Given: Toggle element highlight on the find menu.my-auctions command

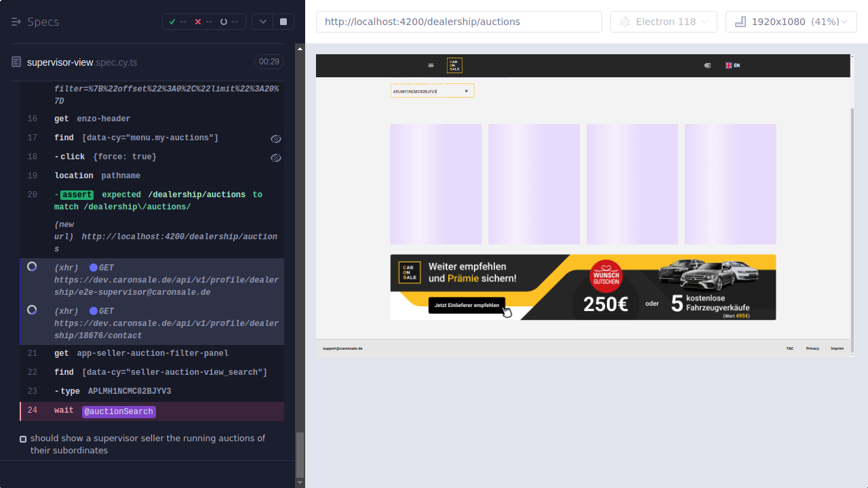Looking at the screenshot, I should coord(276,138).
